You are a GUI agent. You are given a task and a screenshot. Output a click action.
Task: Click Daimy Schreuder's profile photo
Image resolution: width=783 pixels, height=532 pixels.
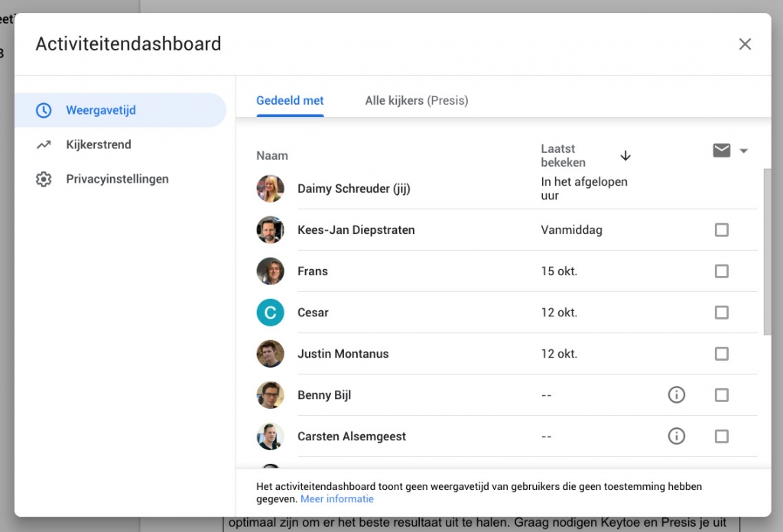270,189
